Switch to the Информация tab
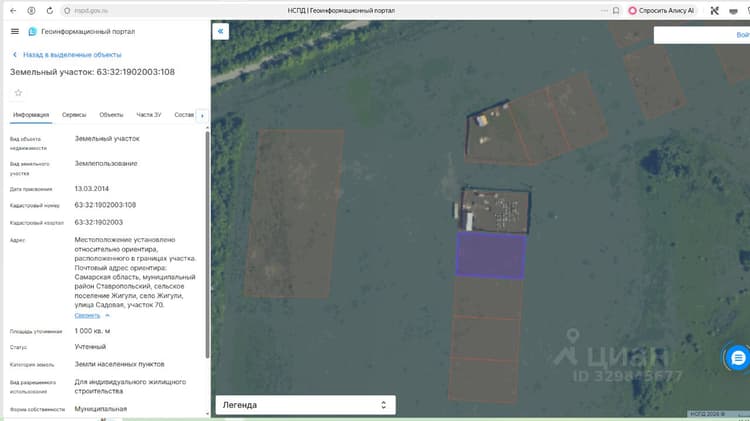750x421 pixels. coord(31,115)
